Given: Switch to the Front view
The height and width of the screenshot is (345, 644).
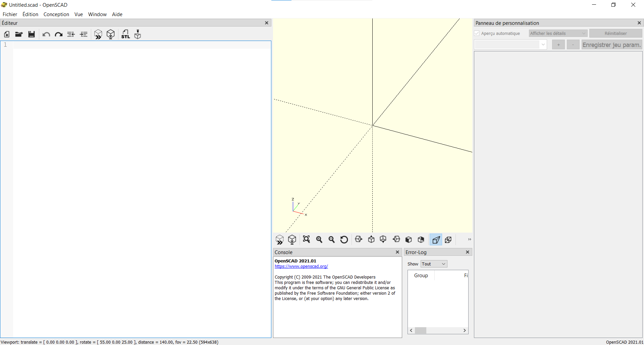Looking at the screenshot, I should pos(409,240).
